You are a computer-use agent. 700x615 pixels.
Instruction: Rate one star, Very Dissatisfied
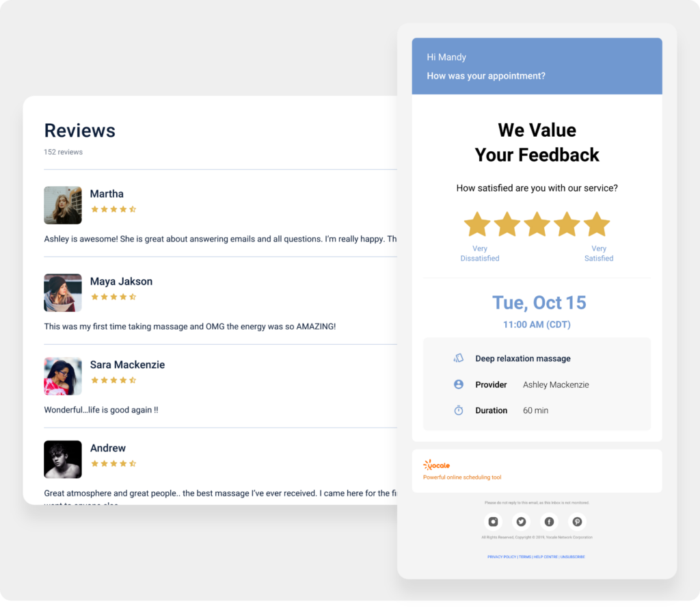click(x=477, y=224)
